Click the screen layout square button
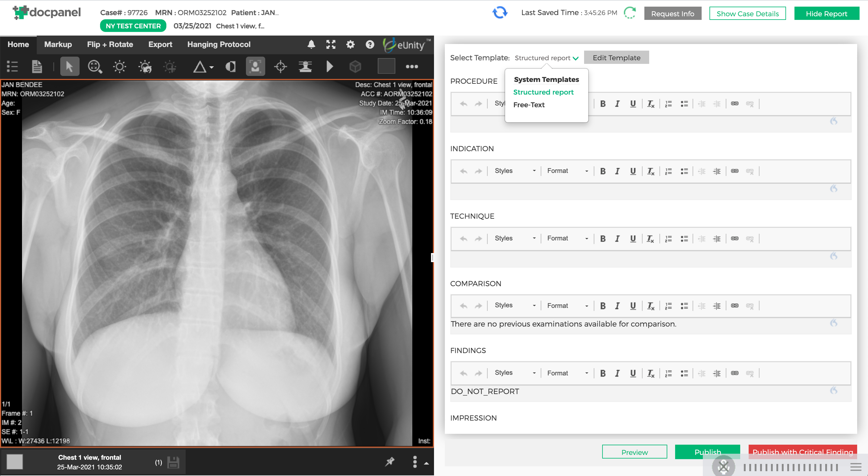Image resolution: width=868 pixels, height=476 pixels. coord(386,66)
